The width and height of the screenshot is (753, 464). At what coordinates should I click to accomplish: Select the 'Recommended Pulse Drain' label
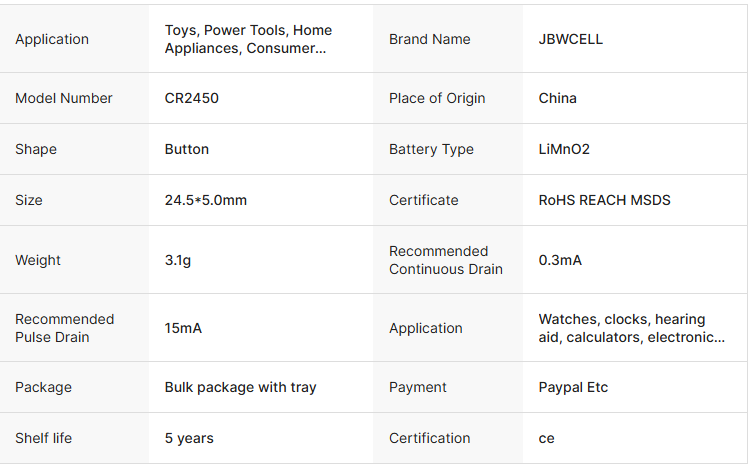click(x=65, y=328)
